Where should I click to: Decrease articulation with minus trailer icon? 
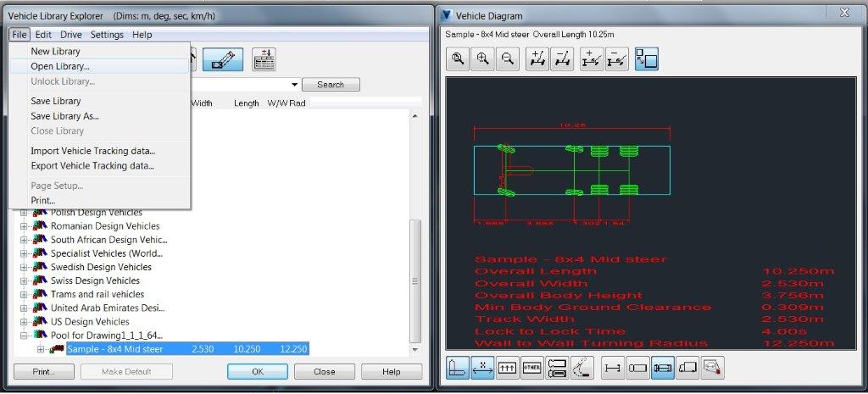tap(617, 59)
